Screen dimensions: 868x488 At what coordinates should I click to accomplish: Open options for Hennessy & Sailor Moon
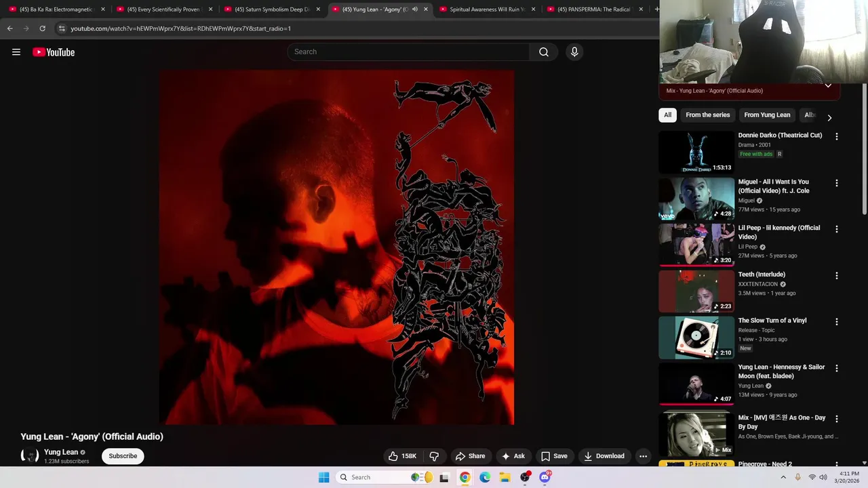pos(836,368)
